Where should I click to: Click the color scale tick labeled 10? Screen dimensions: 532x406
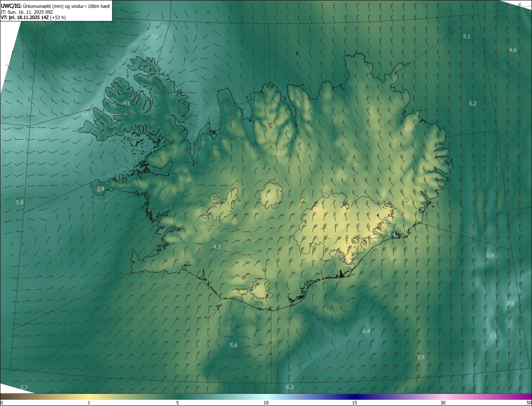(266, 403)
